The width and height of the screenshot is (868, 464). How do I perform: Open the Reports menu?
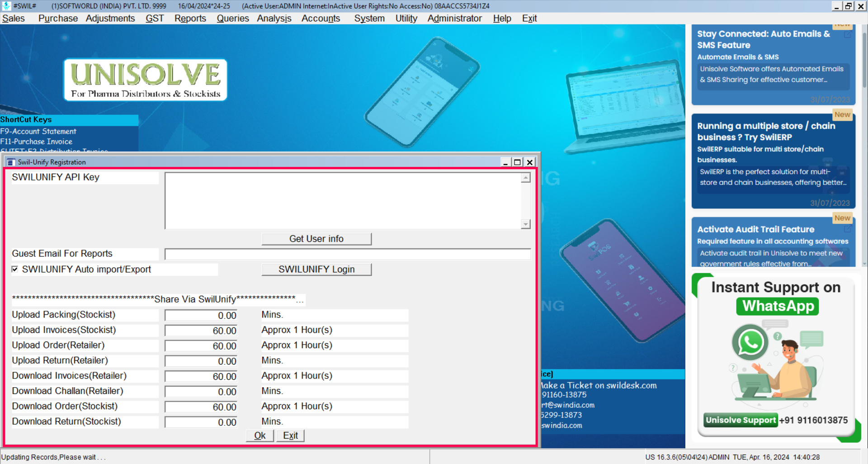coord(190,19)
